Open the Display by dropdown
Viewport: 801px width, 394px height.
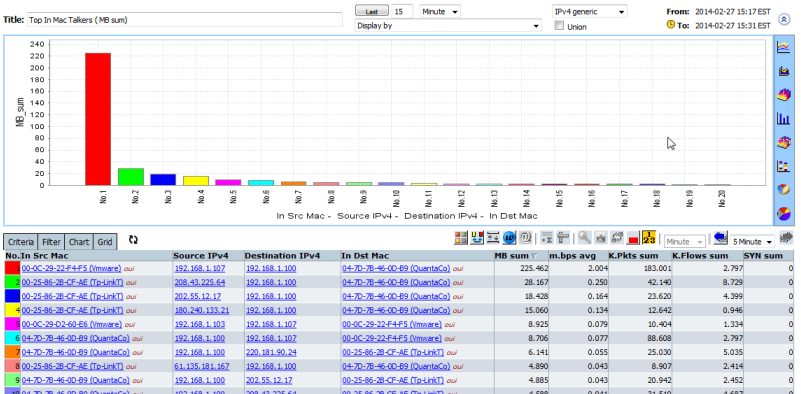point(447,25)
